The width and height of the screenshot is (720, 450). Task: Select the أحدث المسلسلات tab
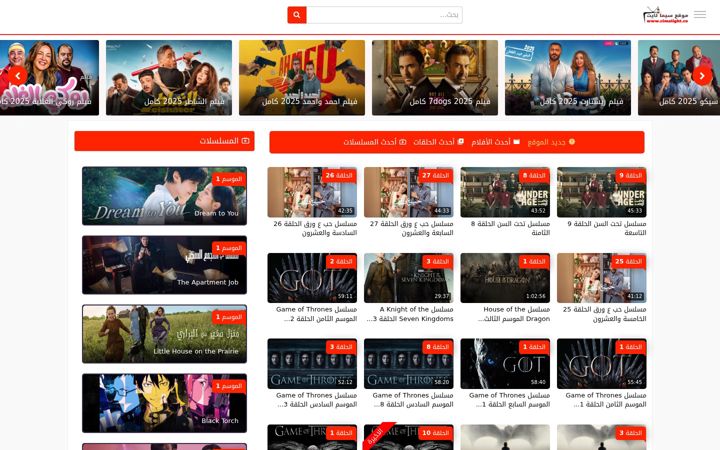(375, 142)
